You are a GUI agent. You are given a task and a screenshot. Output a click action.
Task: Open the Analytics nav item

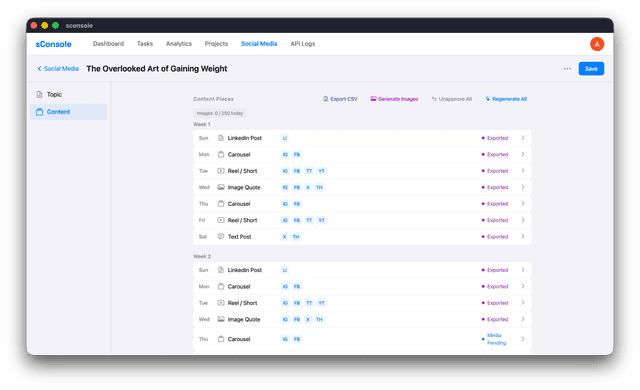[x=179, y=44]
